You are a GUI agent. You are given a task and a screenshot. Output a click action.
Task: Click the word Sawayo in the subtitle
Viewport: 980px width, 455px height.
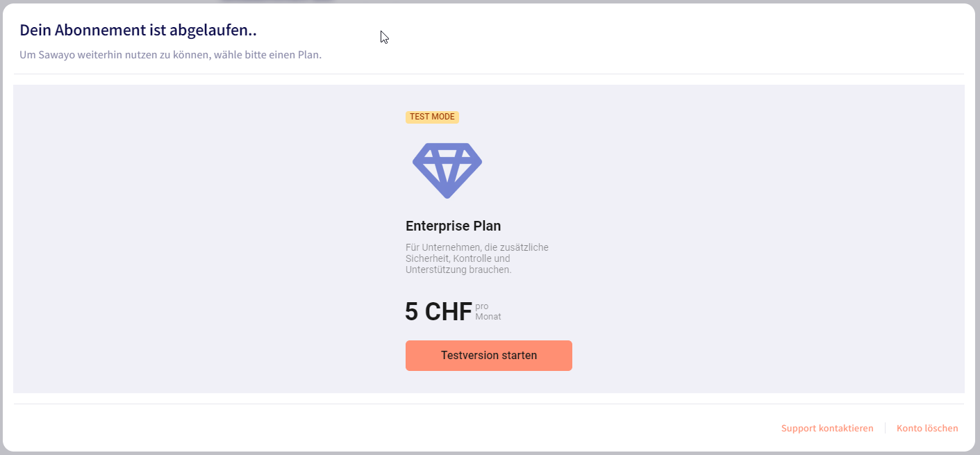click(x=52, y=54)
